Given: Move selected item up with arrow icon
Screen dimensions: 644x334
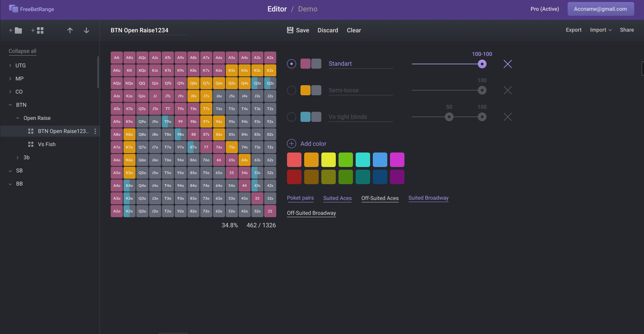Looking at the screenshot, I should tap(70, 30).
